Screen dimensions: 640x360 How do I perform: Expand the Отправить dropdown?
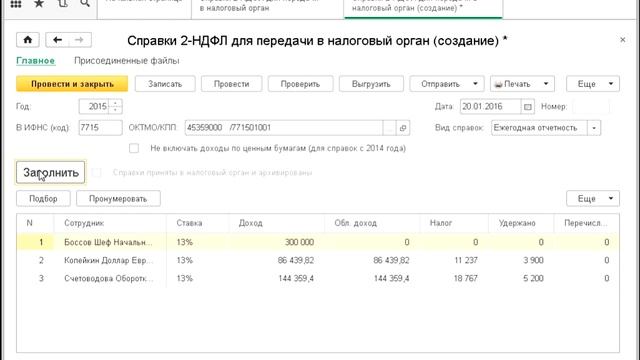(x=475, y=84)
